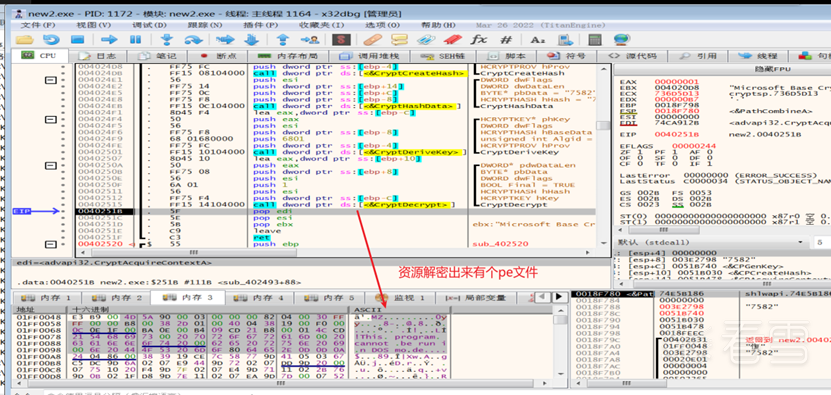Collapse the function block at 00402520
This screenshot has width=831, height=395.
point(51,244)
